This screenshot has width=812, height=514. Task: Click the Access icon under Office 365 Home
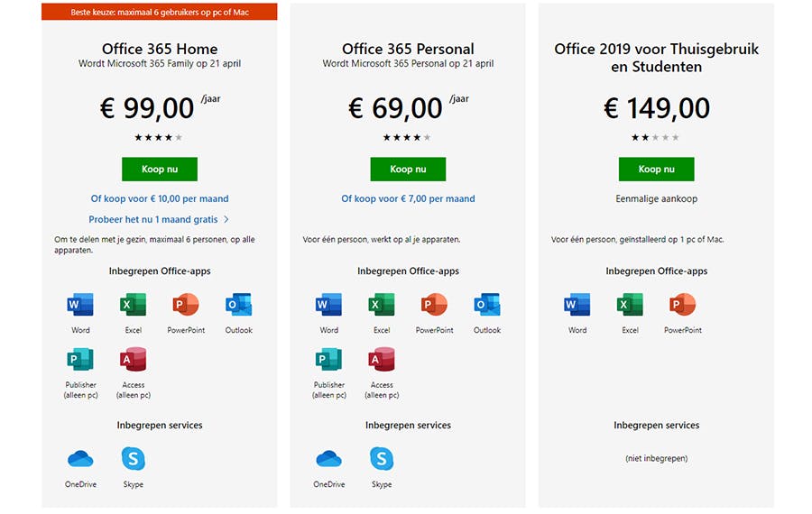(133, 360)
